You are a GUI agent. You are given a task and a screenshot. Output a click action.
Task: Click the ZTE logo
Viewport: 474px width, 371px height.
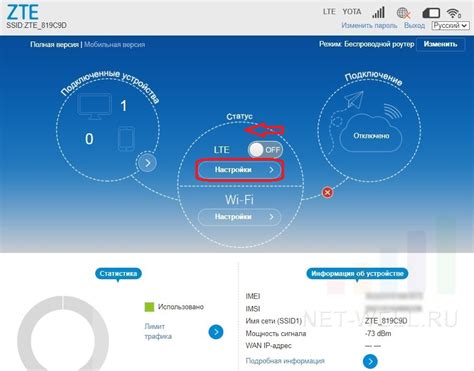23,11
